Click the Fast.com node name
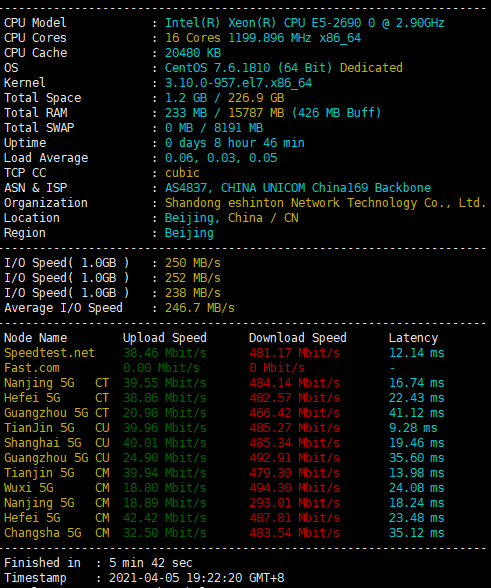Viewport: 491px width, 588px height. point(32,368)
